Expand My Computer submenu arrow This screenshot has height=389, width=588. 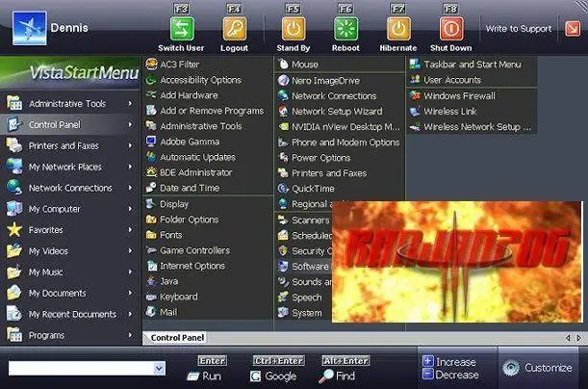(x=130, y=209)
